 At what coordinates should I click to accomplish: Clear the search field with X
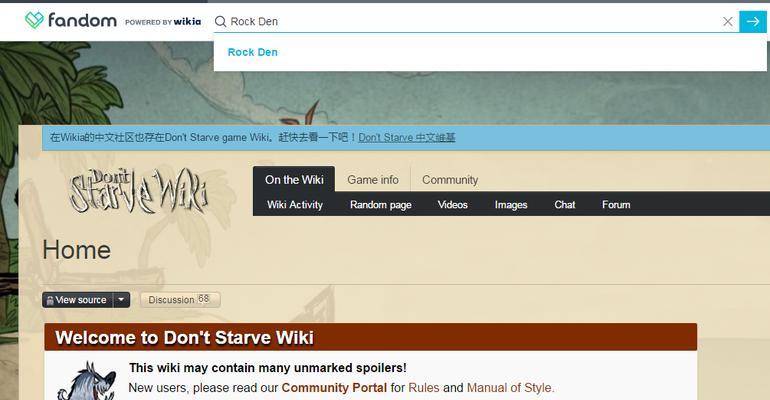point(728,22)
